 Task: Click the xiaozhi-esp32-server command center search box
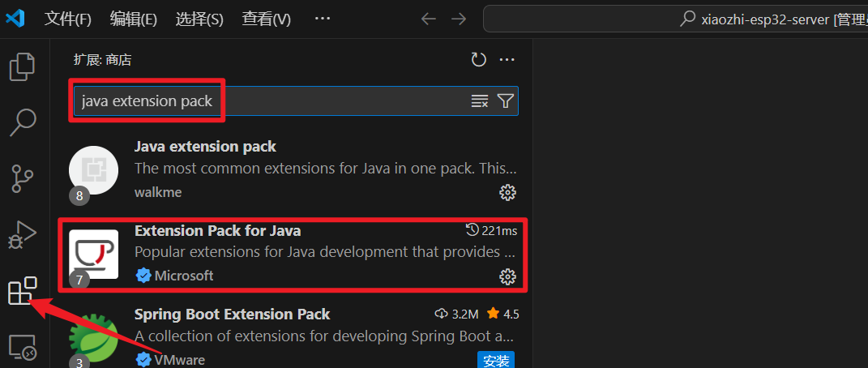pos(675,19)
